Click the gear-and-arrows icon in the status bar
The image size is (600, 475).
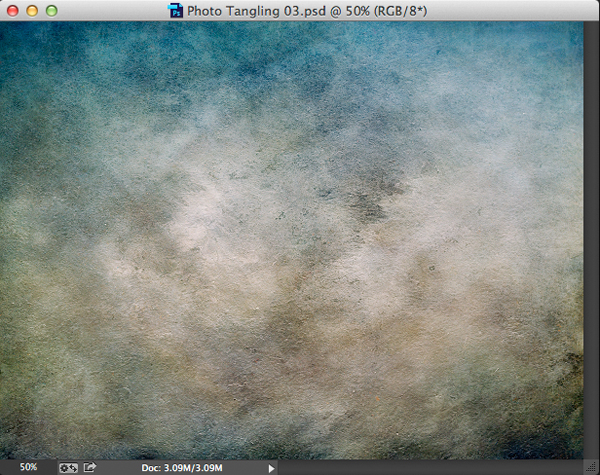pyautogui.click(x=68, y=468)
